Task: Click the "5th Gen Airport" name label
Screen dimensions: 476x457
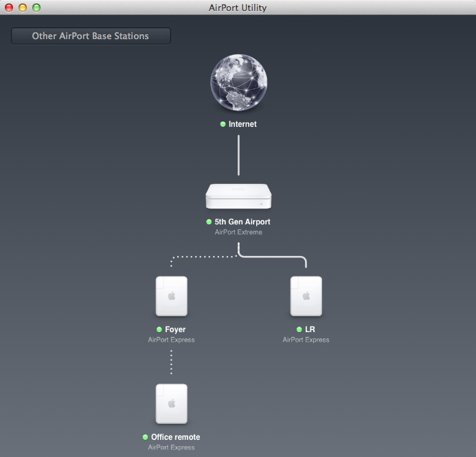Action: 242,222
